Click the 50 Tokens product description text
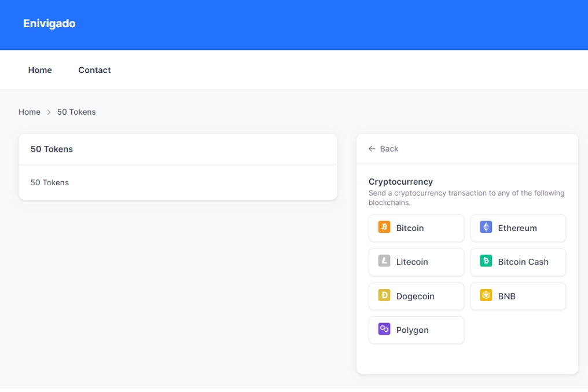 coord(50,182)
